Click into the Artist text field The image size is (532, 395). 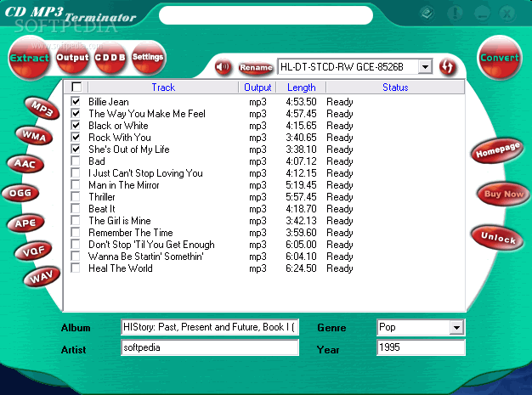click(x=210, y=347)
